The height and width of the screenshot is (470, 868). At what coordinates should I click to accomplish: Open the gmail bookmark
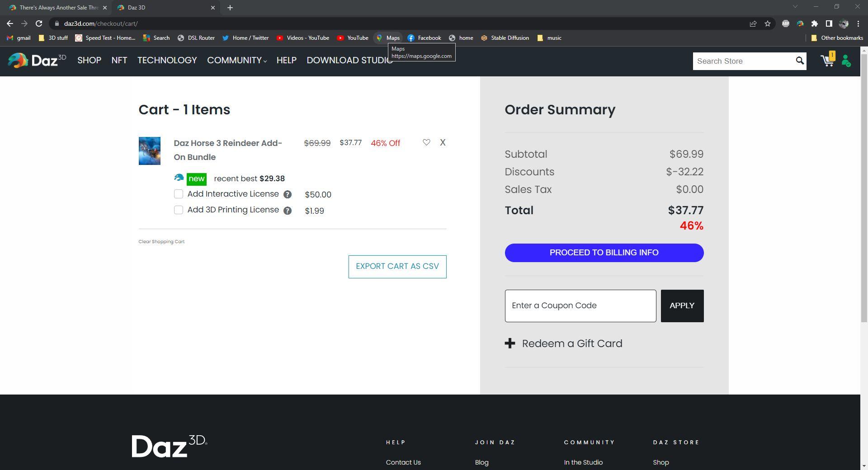pyautogui.click(x=19, y=38)
